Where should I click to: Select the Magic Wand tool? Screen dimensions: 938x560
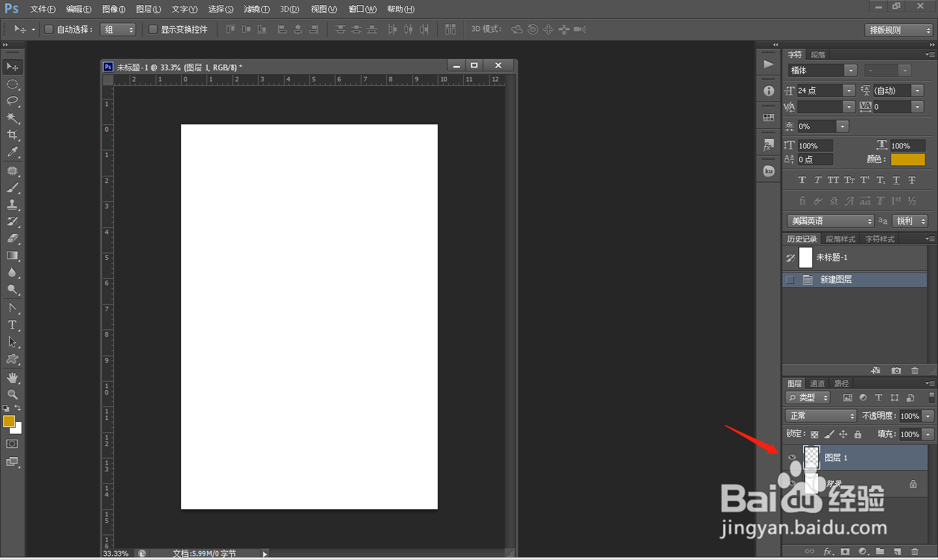click(x=12, y=118)
